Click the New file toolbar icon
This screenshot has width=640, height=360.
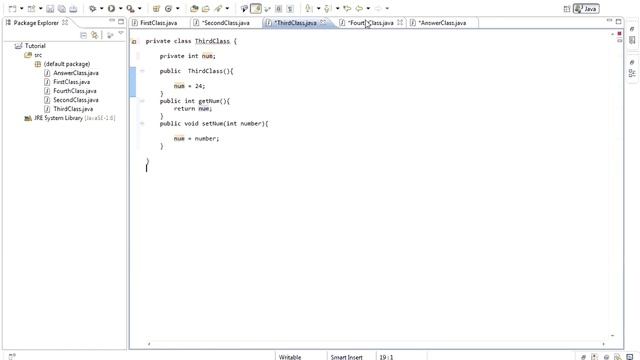pos(12,9)
